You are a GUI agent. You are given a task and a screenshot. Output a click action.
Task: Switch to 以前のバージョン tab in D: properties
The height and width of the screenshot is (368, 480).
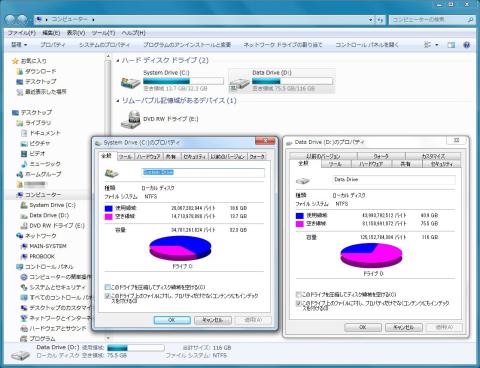click(323, 156)
